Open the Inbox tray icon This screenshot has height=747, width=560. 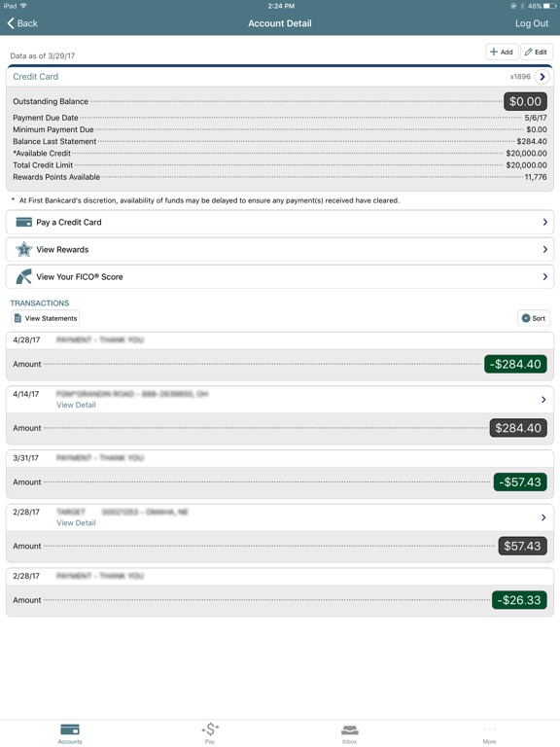pyautogui.click(x=350, y=729)
